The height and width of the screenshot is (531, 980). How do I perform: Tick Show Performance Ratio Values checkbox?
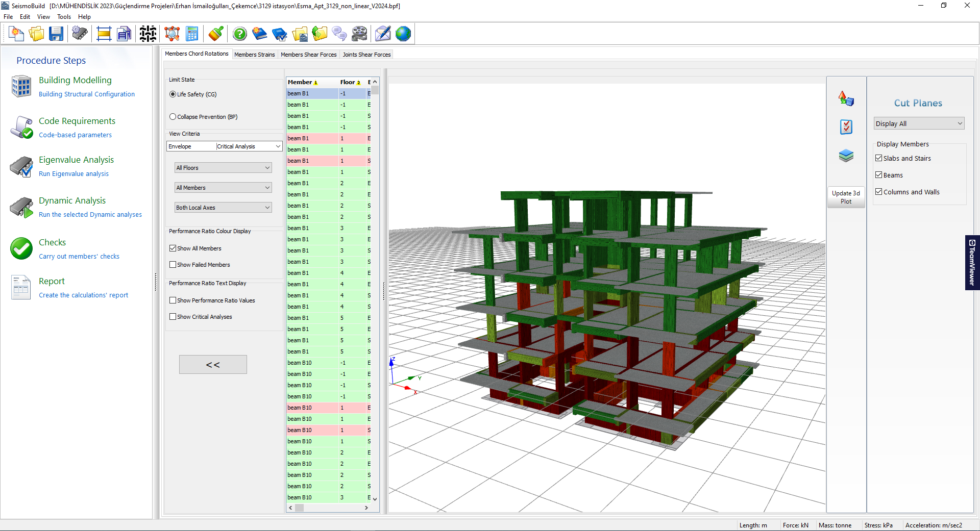click(x=173, y=300)
